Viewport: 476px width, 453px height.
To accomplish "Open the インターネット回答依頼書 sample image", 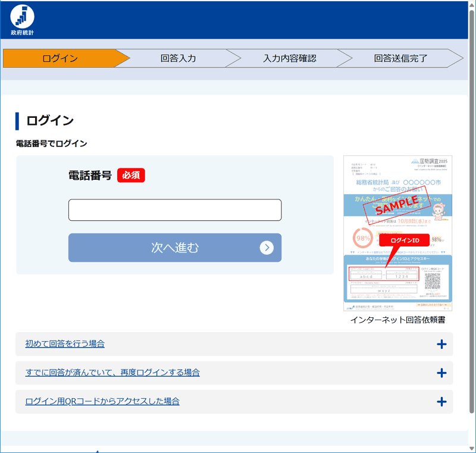I will pos(397,233).
